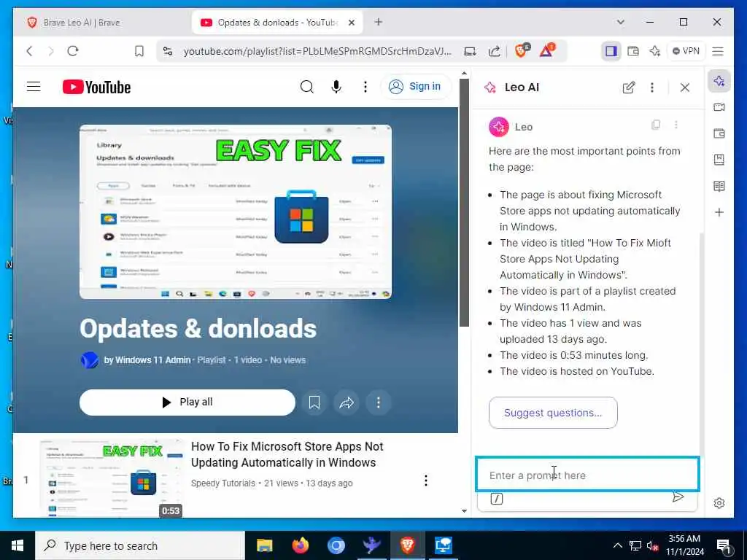Open Windows 11 Admin channel link
This screenshot has height=560, width=747.
click(147, 360)
